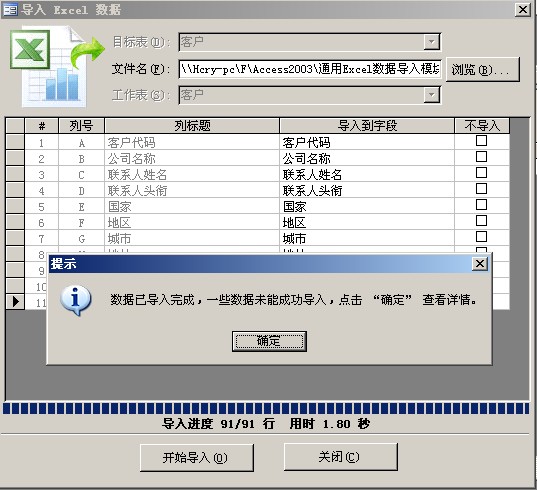This screenshot has height=490, width=537.
Task: Click row selector for row 1 客户代码
Action: point(15,142)
